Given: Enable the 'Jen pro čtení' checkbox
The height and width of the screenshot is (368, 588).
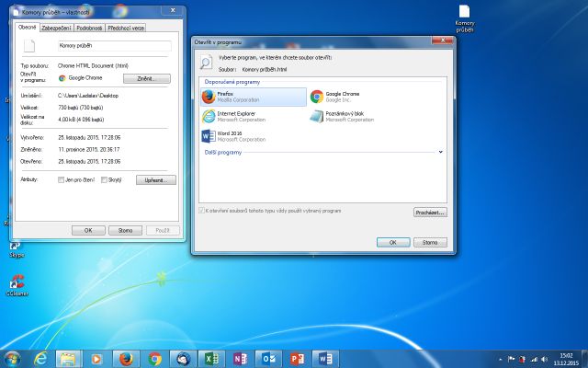Looking at the screenshot, I should pyautogui.click(x=61, y=179).
